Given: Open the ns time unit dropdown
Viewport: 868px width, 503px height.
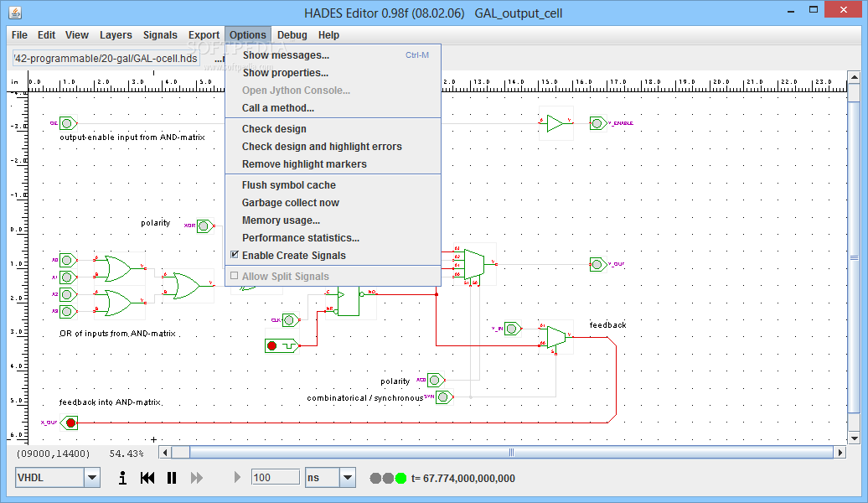Looking at the screenshot, I should point(348,478).
